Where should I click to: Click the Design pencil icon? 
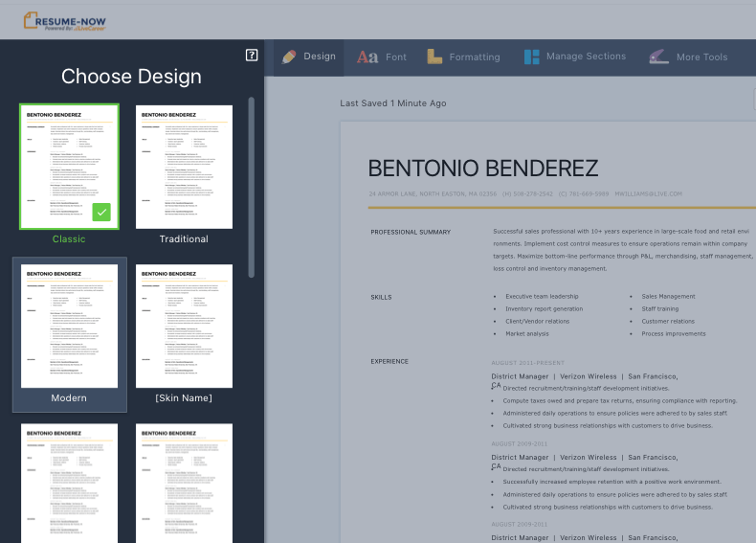click(x=289, y=57)
